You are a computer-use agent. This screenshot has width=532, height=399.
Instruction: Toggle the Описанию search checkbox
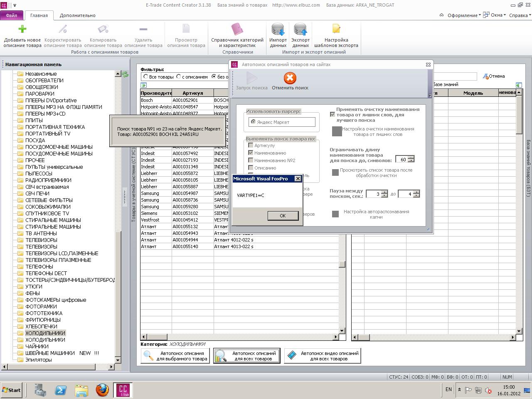251,168
